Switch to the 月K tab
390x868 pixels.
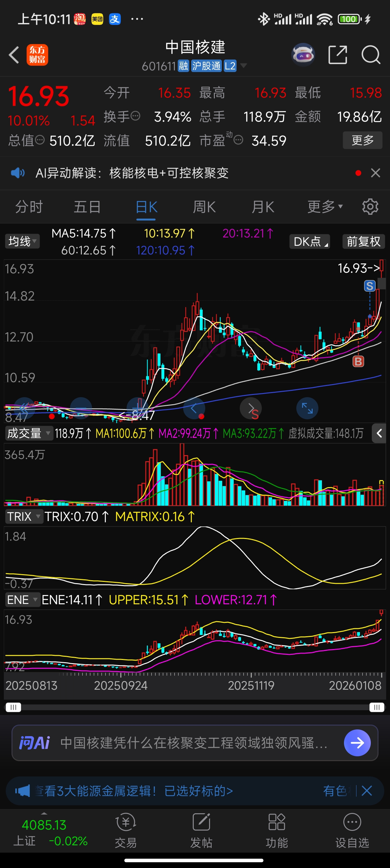tap(263, 206)
